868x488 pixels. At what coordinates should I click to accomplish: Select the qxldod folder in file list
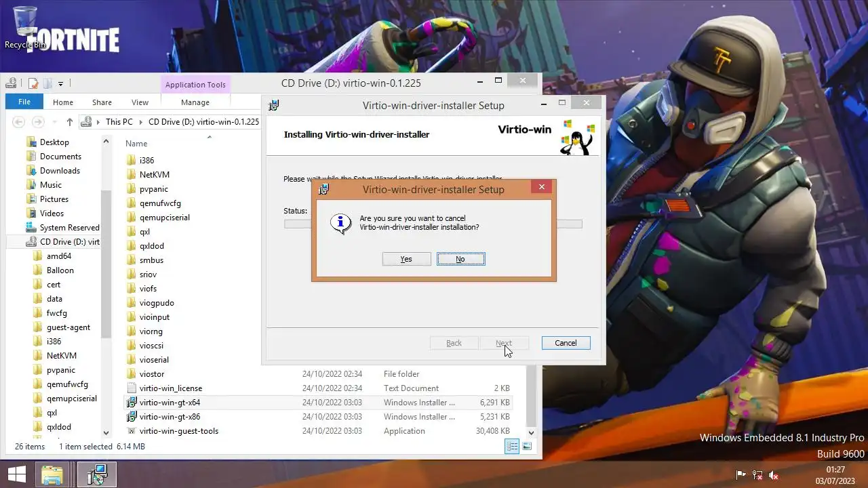[x=152, y=246]
